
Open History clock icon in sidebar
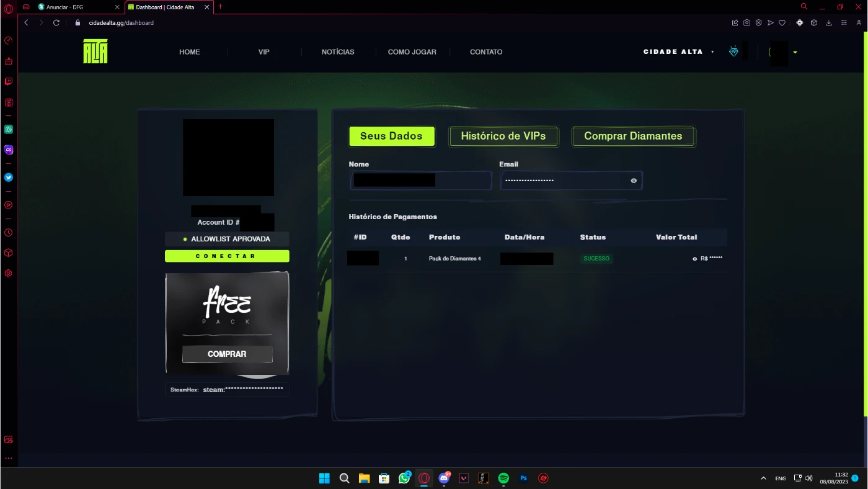pos(9,232)
